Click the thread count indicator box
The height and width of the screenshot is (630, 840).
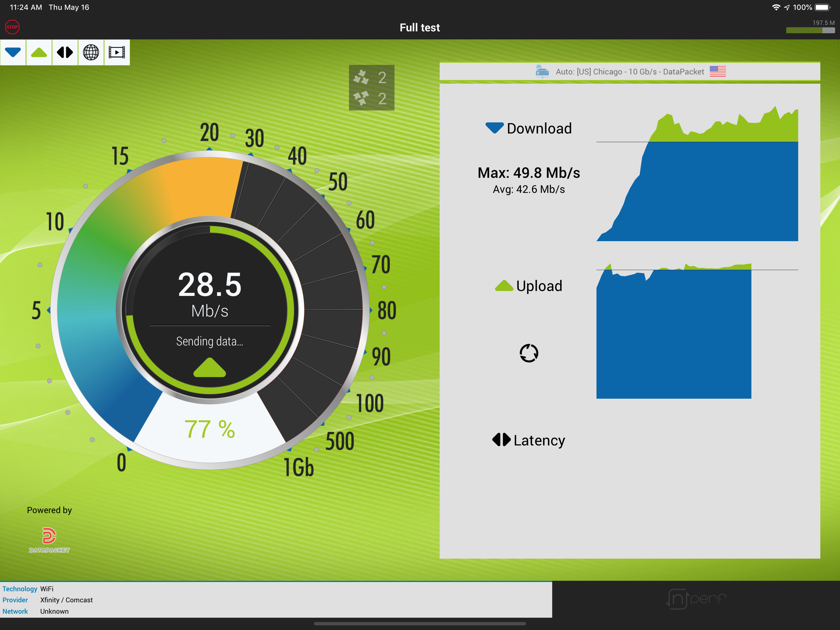click(371, 88)
